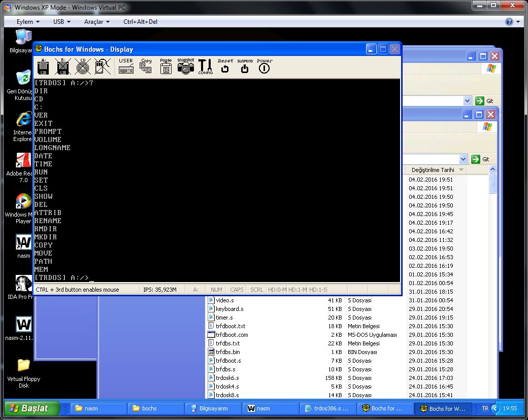Click the Copy icon in Bochs toolbar
The image size is (528, 420).
146,66
